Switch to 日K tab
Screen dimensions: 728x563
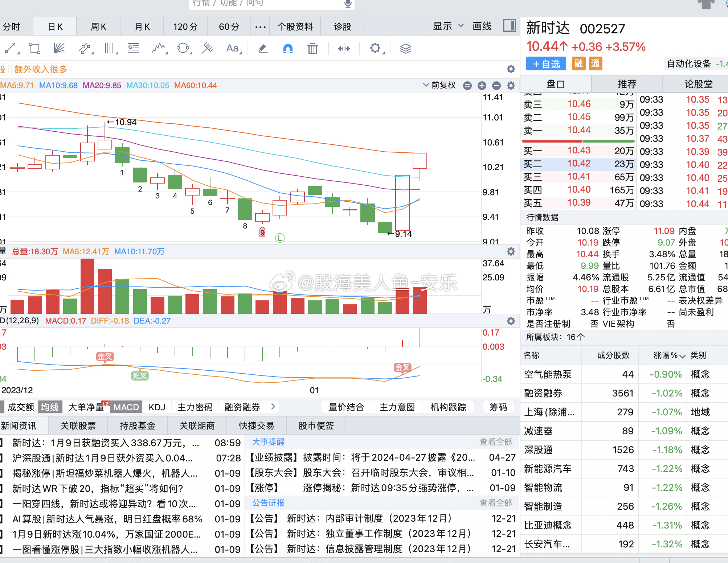click(x=55, y=26)
